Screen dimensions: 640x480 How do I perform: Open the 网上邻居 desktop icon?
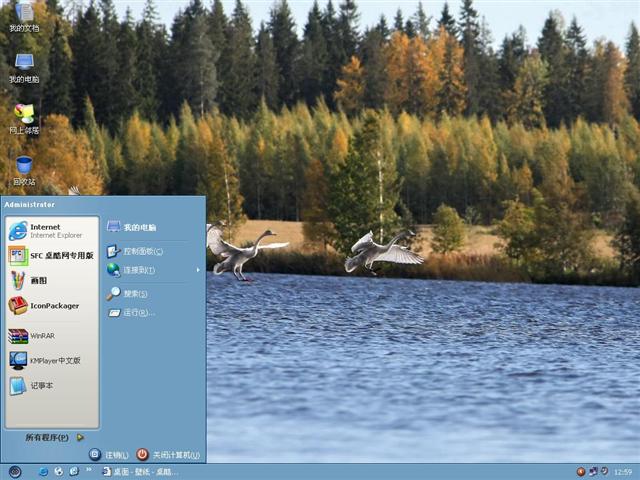pyautogui.click(x=24, y=119)
